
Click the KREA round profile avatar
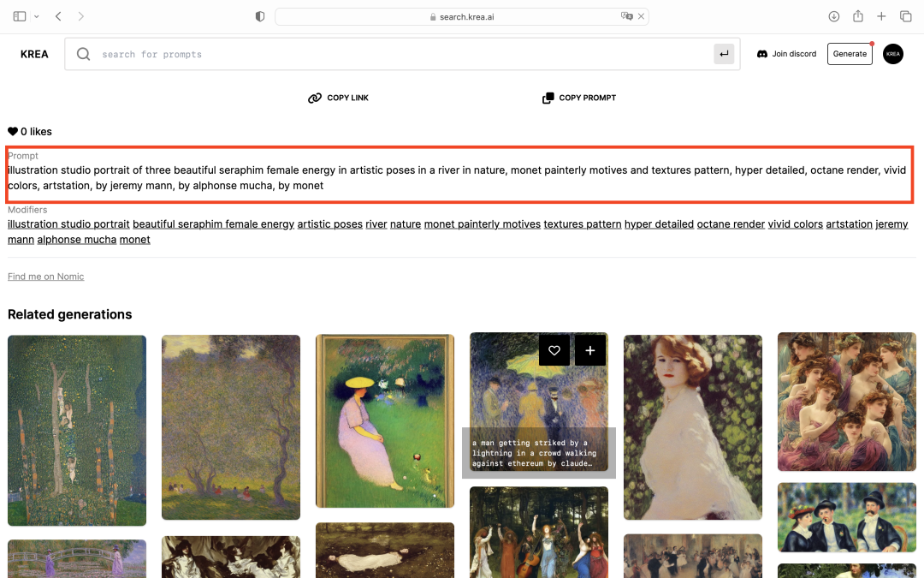tap(892, 54)
